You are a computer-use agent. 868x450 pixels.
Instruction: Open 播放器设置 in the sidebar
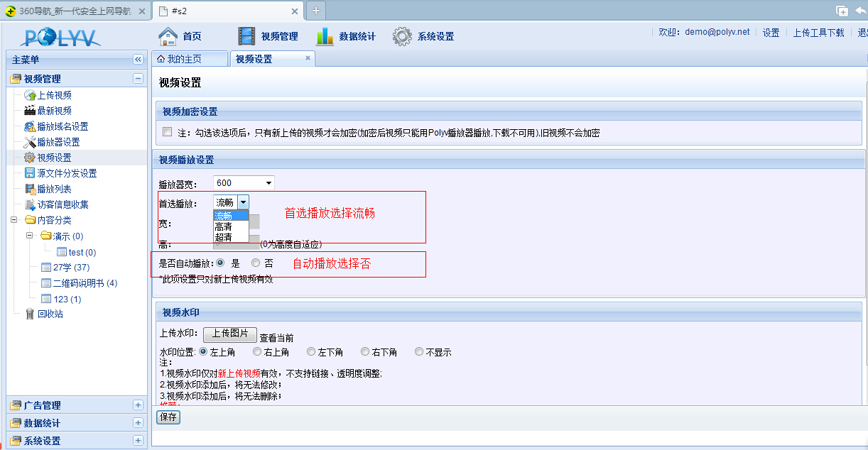pyautogui.click(x=58, y=142)
